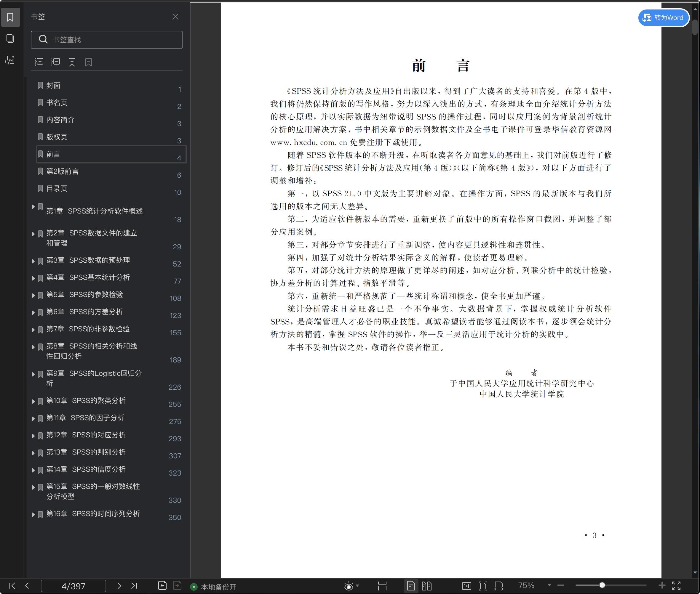Expand 第7章 SPSS的非参数检验
700x594 pixels.
click(x=33, y=330)
